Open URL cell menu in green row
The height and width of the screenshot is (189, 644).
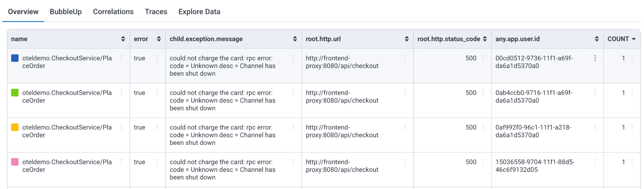point(405,93)
